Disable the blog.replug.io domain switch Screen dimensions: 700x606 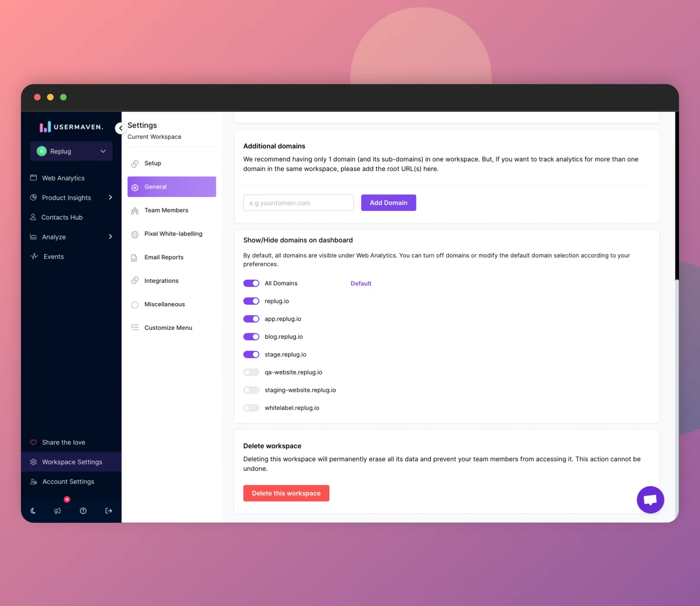tap(251, 336)
